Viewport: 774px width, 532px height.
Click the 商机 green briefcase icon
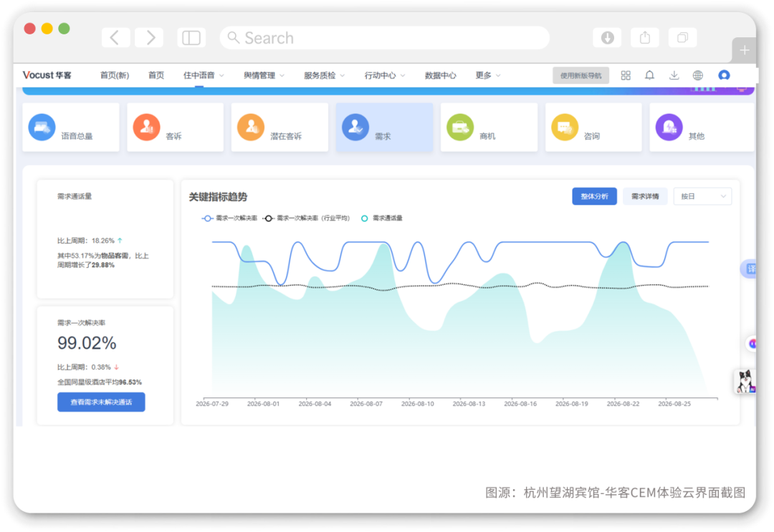pyautogui.click(x=460, y=127)
